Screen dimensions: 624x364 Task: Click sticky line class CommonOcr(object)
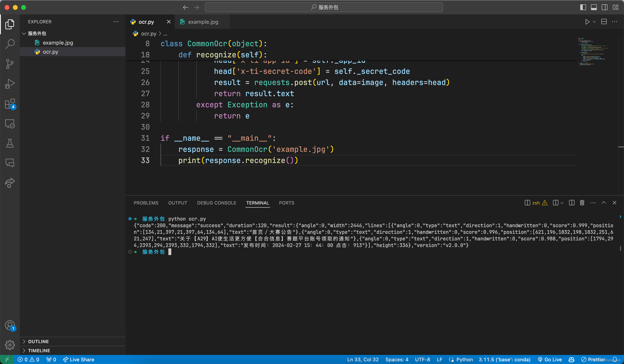(214, 44)
